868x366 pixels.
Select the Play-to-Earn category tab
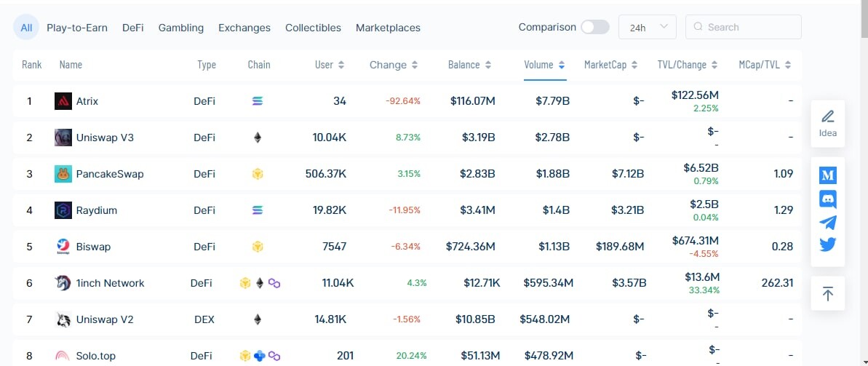point(77,28)
